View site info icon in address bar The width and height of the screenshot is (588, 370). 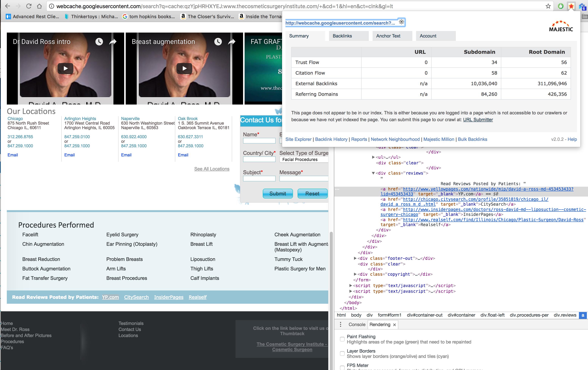pos(51,6)
